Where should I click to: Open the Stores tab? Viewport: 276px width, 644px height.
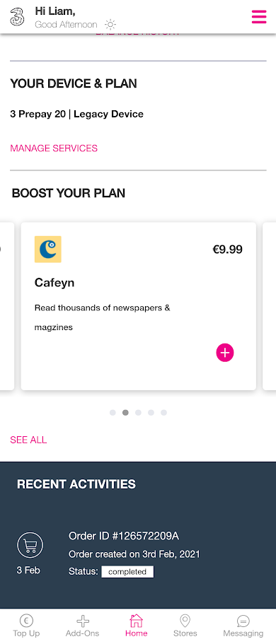185,626
